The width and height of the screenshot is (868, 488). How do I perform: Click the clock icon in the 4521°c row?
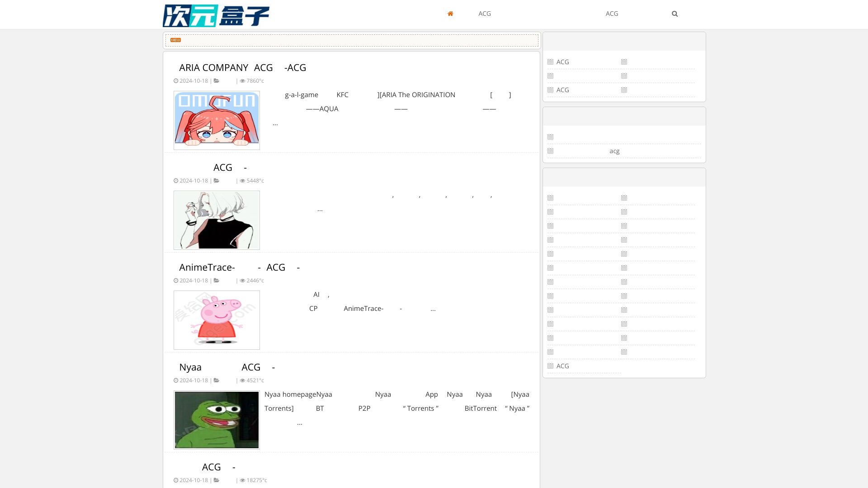point(176,380)
